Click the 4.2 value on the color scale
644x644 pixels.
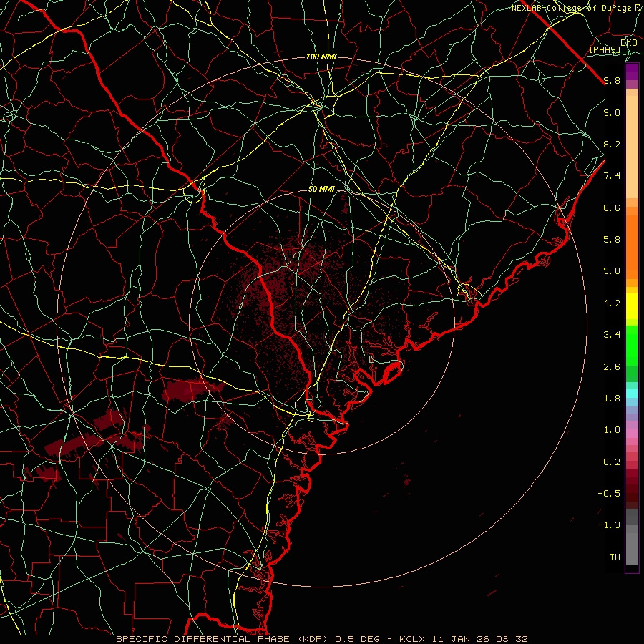(x=612, y=303)
